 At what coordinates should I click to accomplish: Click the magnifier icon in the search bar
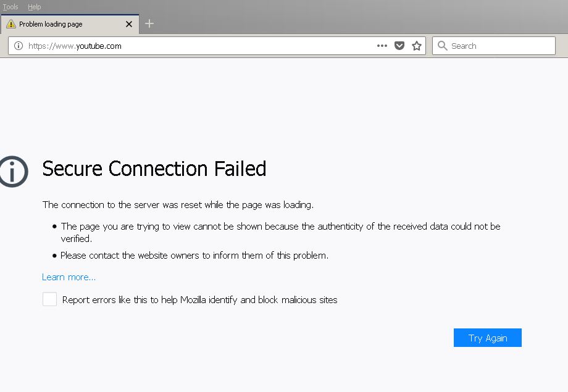pos(443,45)
